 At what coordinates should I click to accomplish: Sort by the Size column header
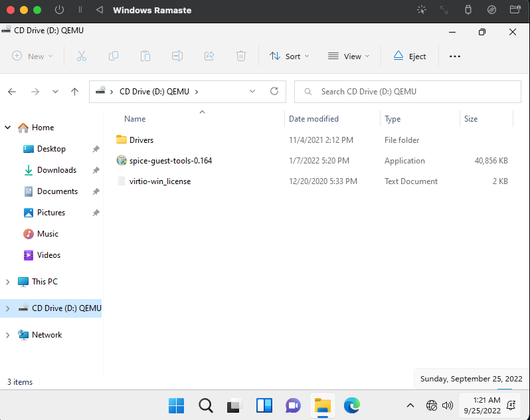coord(470,119)
